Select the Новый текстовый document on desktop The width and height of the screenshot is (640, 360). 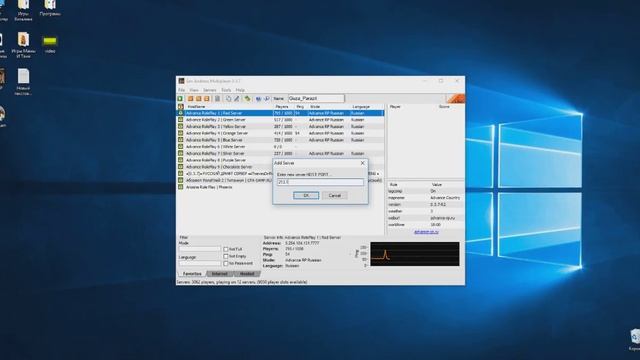[x=23, y=82]
